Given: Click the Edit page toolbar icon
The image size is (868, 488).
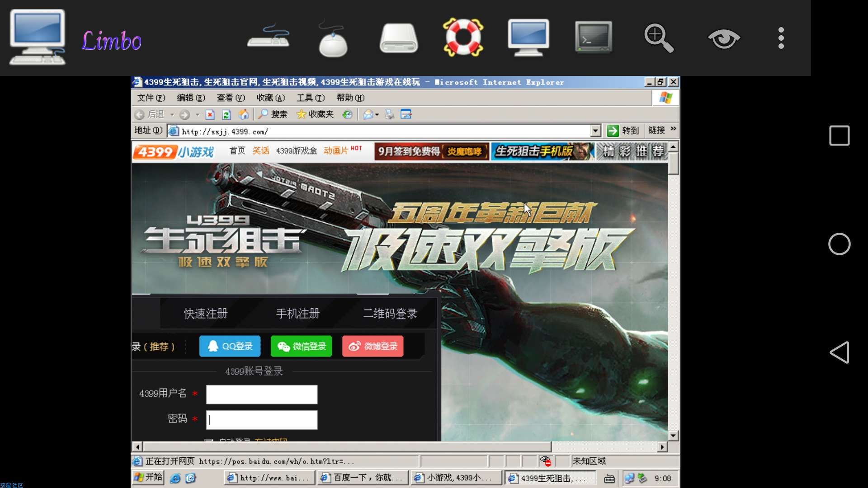Looking at the screenshot, I should click(406, 114).
